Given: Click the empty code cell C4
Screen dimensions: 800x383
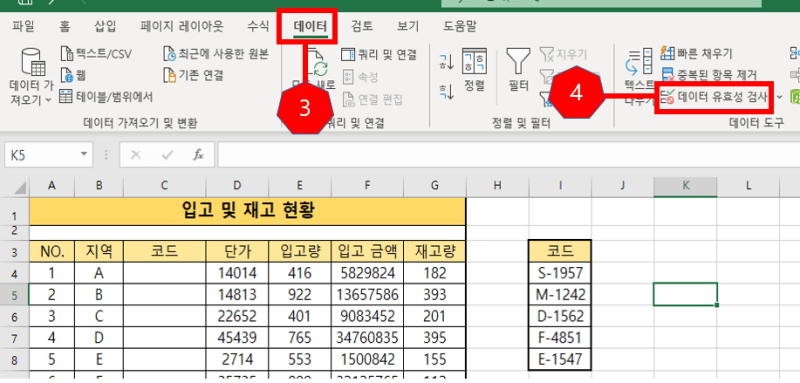Looking at the screenshot, I should 164,273.
